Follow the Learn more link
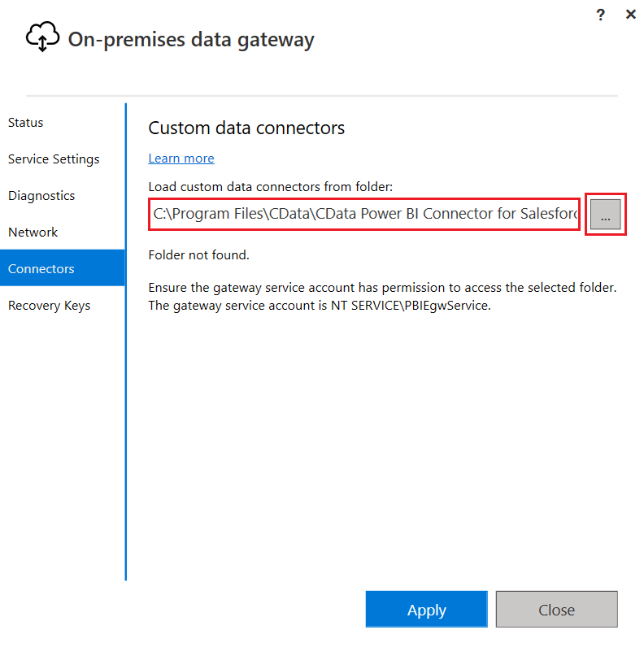The height and width of the screenshot is (652, 644). (x=181, y=159)
